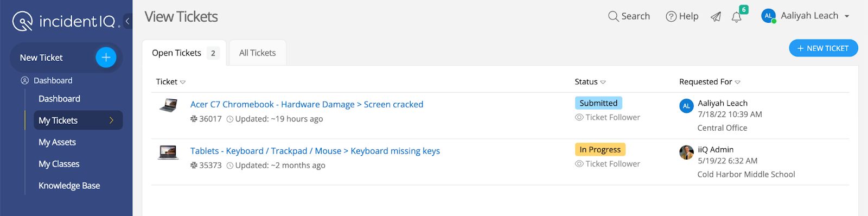Open the Acer C7 Chromebook ticket link
Image resolution: width=868 pixels, height=216 pixels.
(307, 104)
